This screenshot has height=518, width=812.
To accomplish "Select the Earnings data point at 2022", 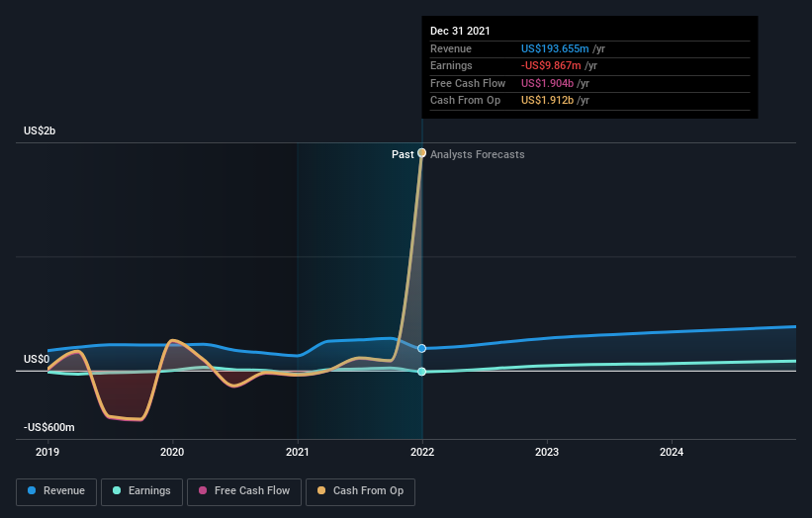I will pyautogui.click(x=422, y=372).
